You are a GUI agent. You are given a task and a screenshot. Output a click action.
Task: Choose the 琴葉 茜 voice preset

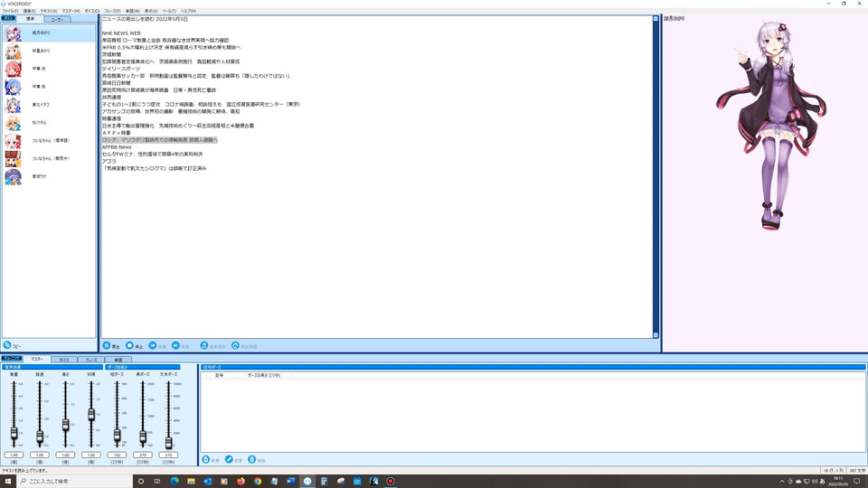tap(49, 69)
